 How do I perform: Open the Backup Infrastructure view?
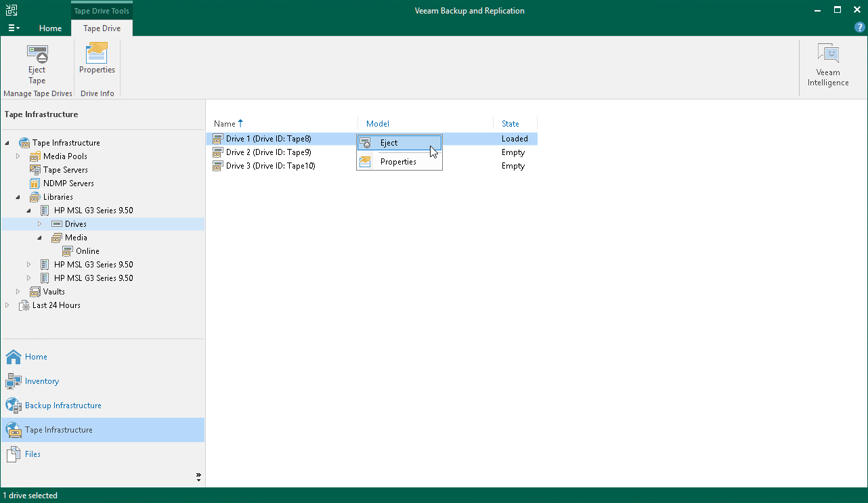coord(102,406)
